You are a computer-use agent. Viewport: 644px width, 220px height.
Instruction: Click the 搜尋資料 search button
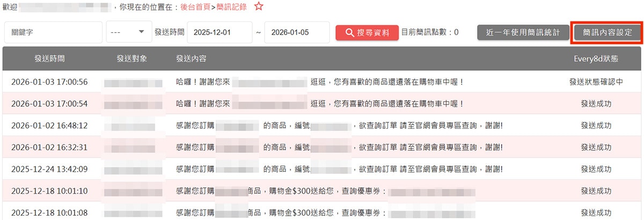[367, 32]
